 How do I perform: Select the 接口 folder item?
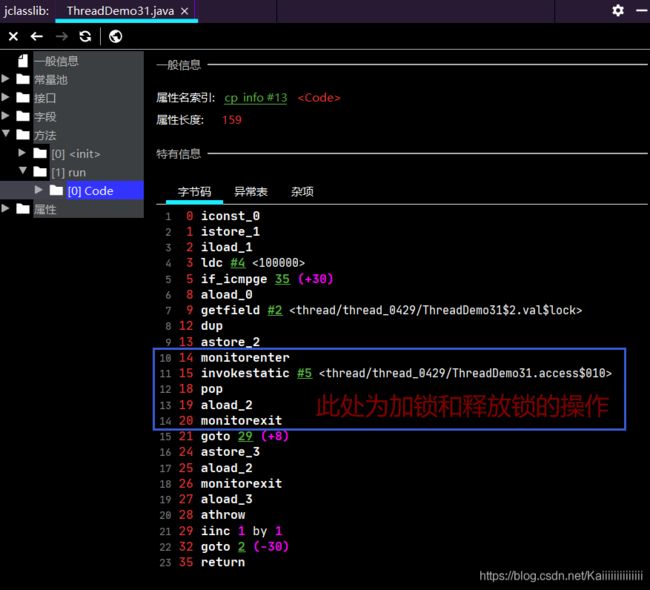[45, 98]
